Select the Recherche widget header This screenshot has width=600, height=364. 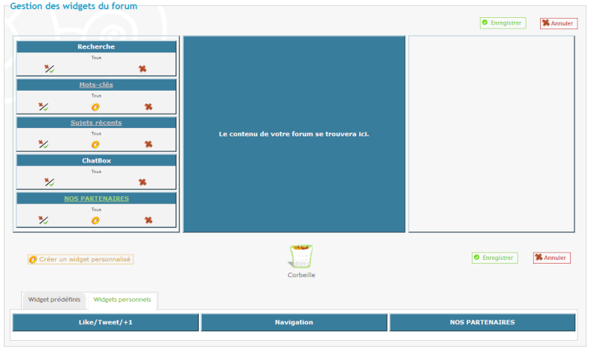point(96,46)
